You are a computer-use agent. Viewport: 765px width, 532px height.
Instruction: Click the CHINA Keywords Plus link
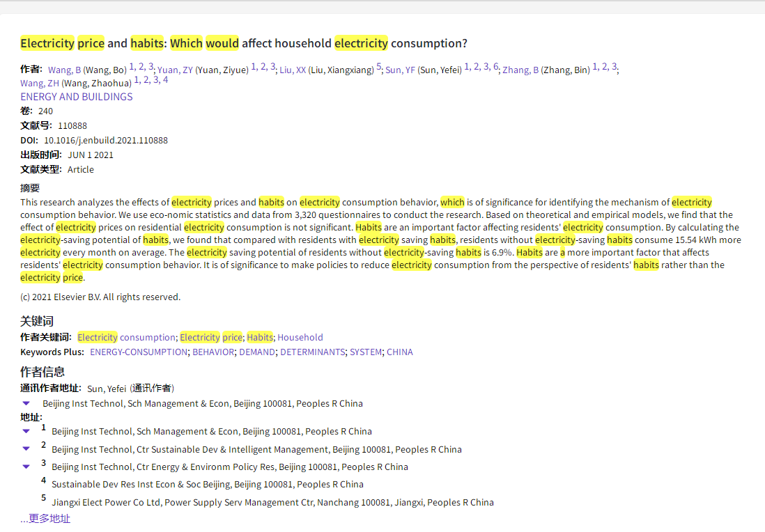click(x=399, y=352)
